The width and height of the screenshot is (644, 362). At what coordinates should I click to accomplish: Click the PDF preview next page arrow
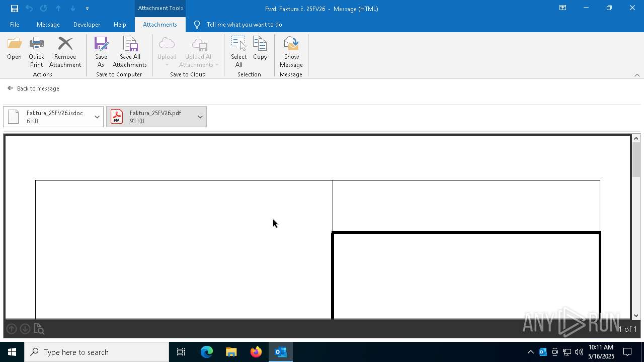click(x=25, y=329)
